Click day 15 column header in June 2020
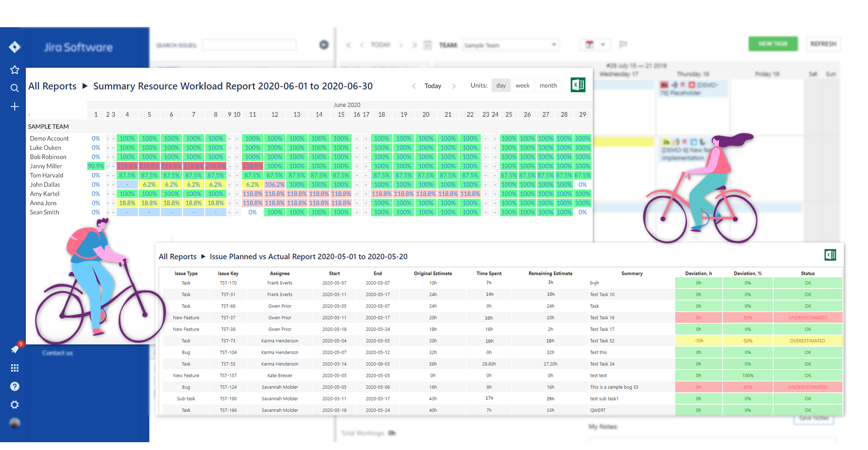Image resolution: width=868 pixels, height=450 pixels. point(341,114)
